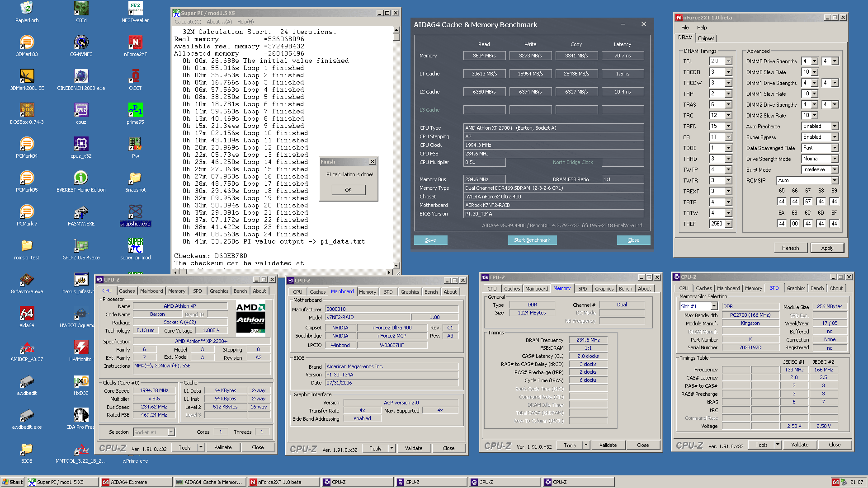Open Super Bypass dropdown
The height and width of the screenshot is (488, 868).
coord(835,137)
